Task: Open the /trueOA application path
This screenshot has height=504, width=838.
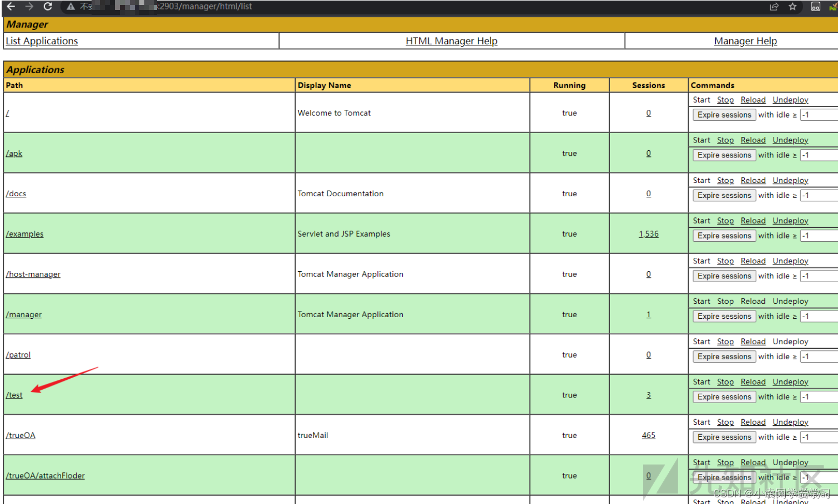Action: [x=21, y=435]
